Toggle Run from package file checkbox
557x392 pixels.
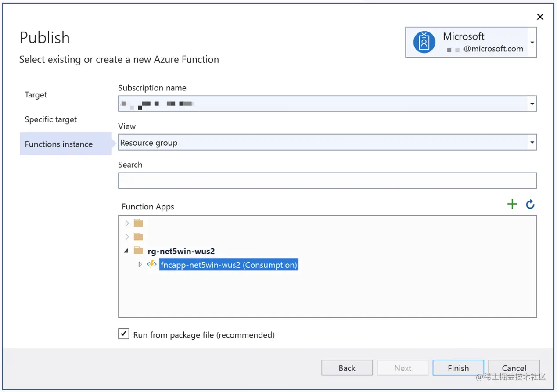124,334
